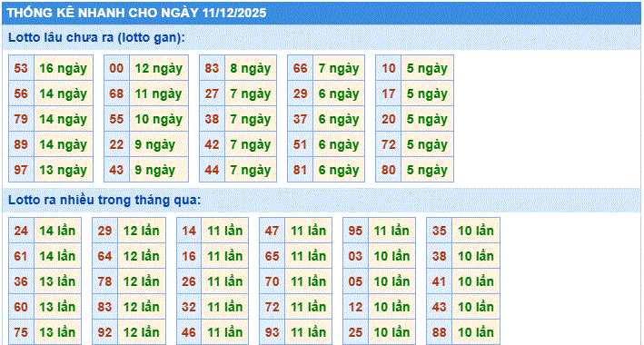The height and width of the screenshot is (345, 644).
Task: Select lotto number 37 cell
Action: click(301, 119)
